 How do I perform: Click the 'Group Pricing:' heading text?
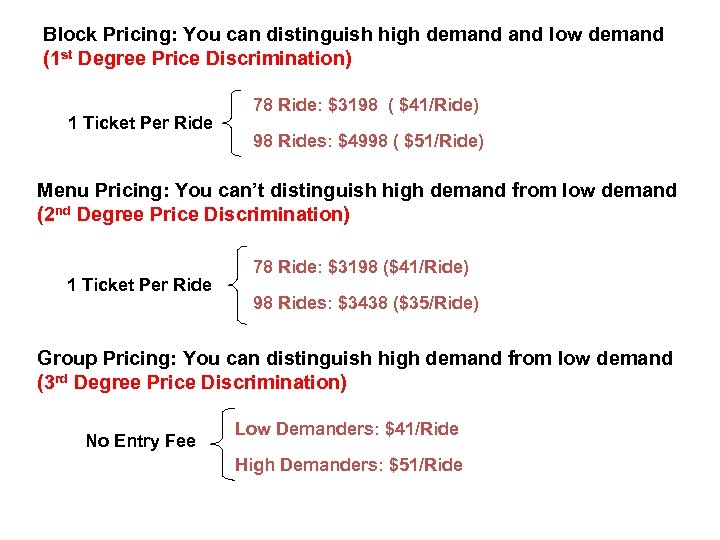tap(109, 359)
